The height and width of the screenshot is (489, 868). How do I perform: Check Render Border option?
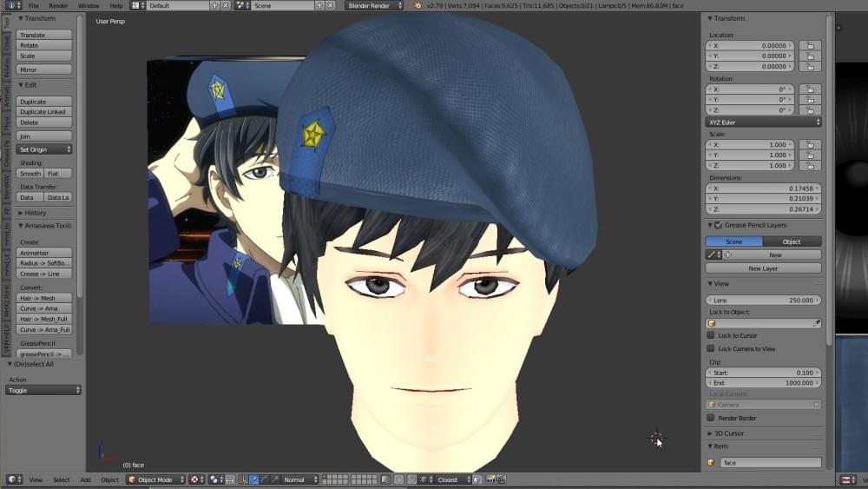(x=711, y=418)
